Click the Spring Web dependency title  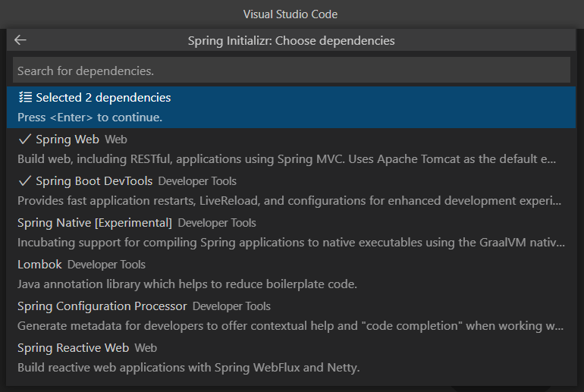click(x=68, y=140)
